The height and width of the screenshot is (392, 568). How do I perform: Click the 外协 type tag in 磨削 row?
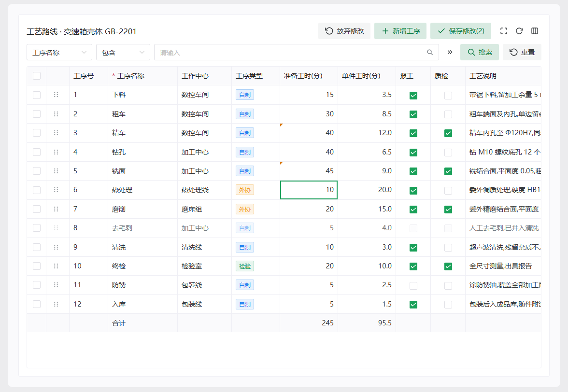[244, 209]
